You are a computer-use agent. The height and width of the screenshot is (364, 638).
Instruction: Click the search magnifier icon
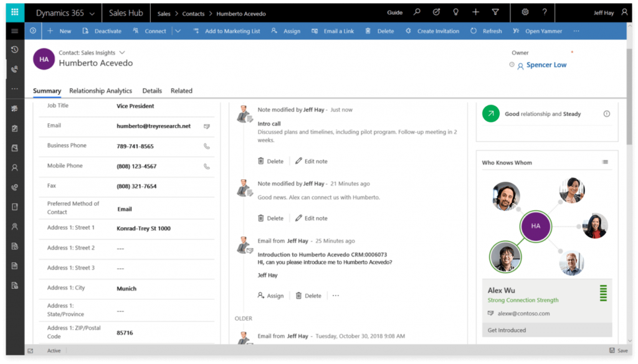[x=417, y=12]
